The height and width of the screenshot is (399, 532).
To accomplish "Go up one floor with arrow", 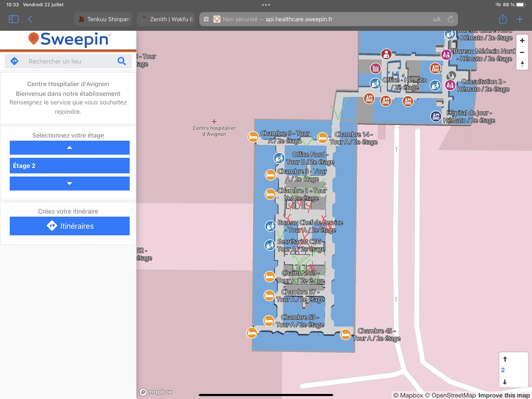I will pos(505,359).
